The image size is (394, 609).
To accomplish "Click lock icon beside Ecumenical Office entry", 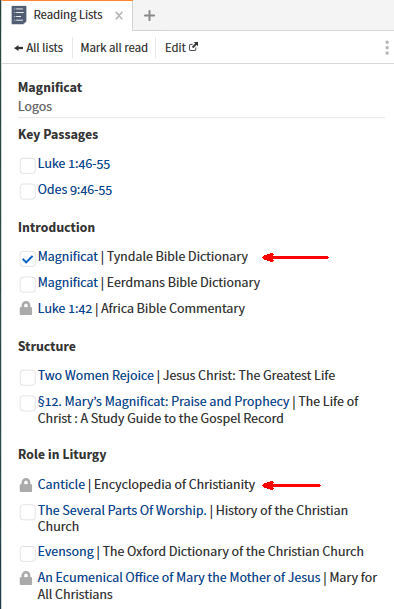I will click(26, 578).
